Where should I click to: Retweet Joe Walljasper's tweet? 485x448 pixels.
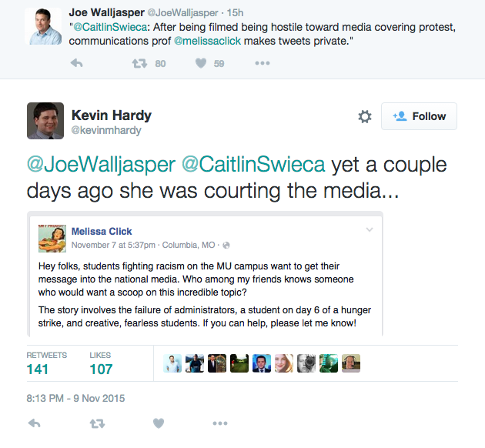coord(139,64)
